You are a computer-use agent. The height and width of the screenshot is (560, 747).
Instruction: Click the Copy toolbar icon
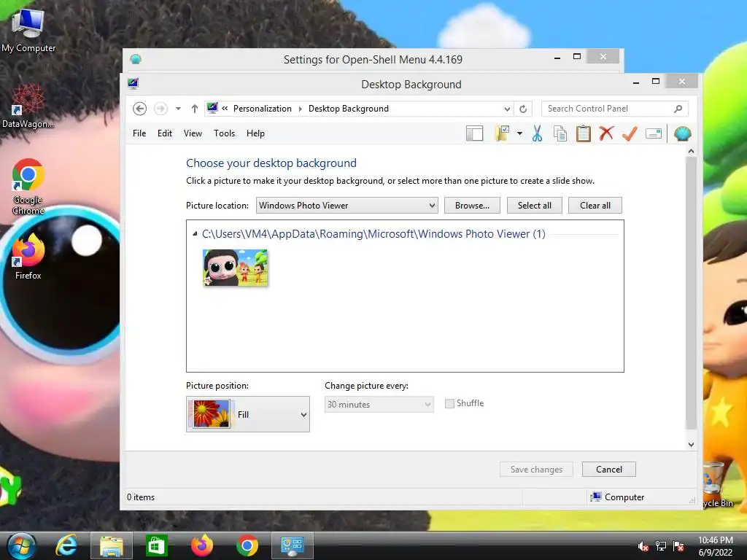coord(560,134)
